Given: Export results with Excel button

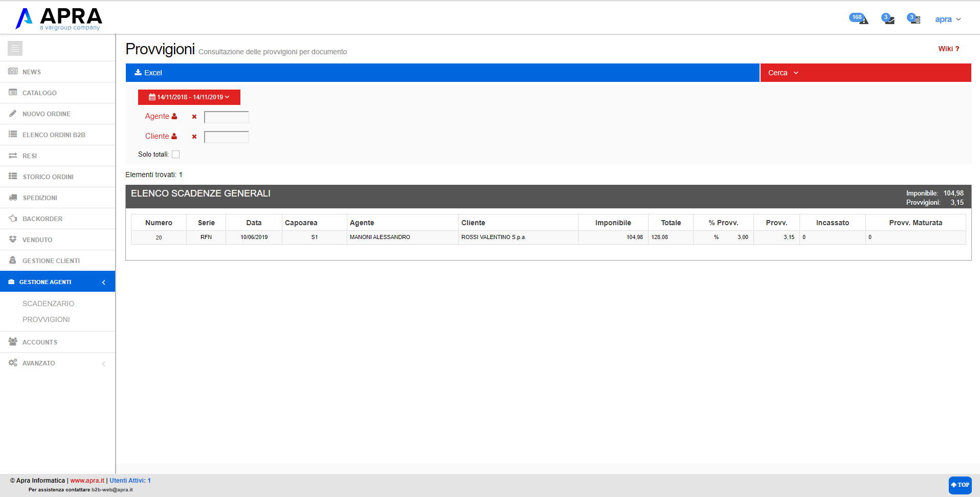Looking at the screenshot, I should (148, 73).
